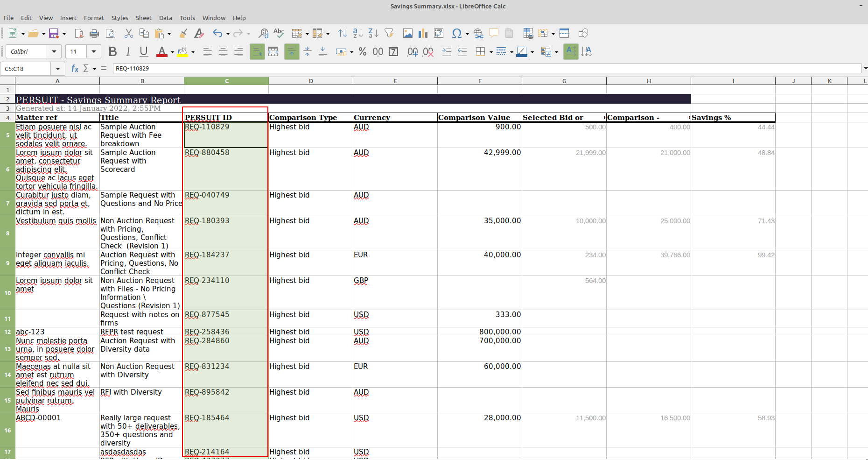
Task: Click the Insert Chart icon
Action: (x=423, y=34)
